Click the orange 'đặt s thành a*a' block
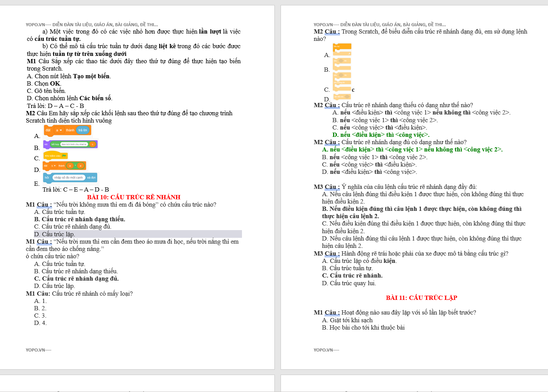 click(64, 166)
